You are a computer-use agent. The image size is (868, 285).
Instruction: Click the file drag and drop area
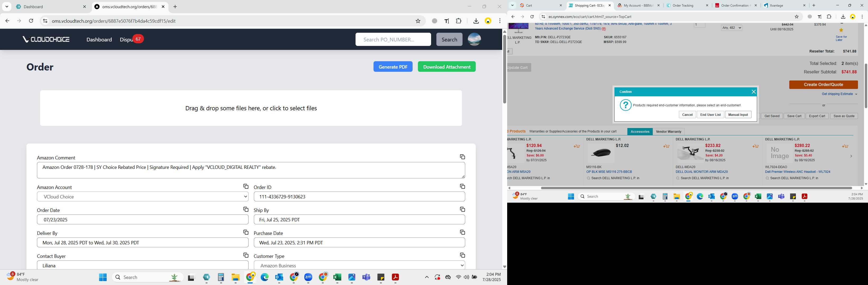[x=251, y=108]
